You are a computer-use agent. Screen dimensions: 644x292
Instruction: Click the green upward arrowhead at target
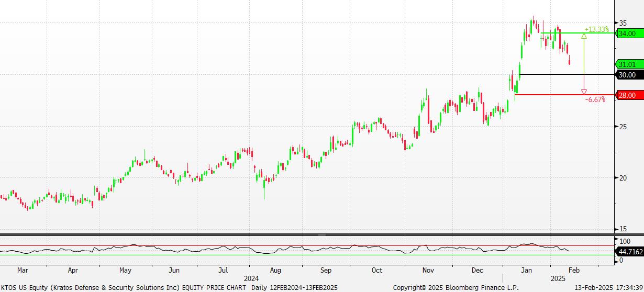(x=584, y=36)
